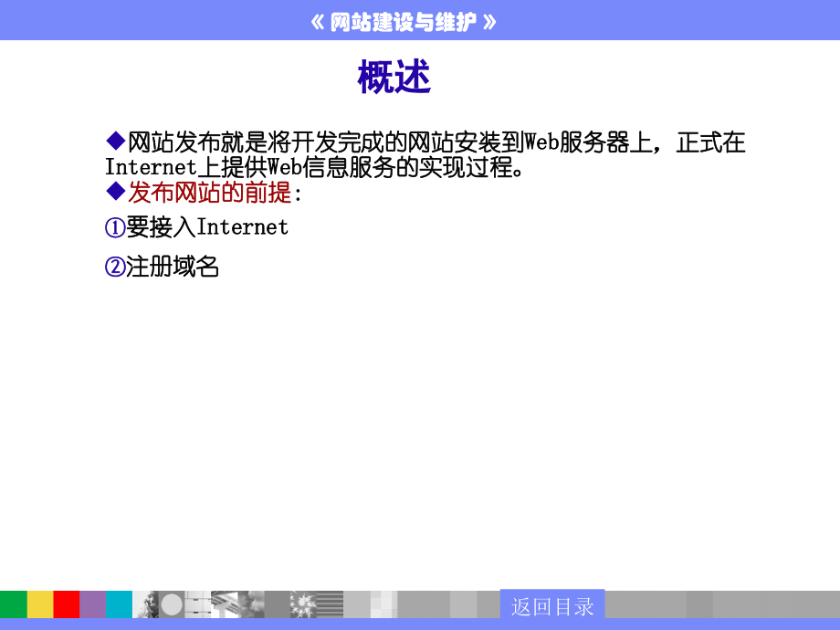Image resolution: width=840 pixels, height=630 pixels.
Task: Click the blue diamond bullet before 发布网站的前提
Action: pos(115,191)
